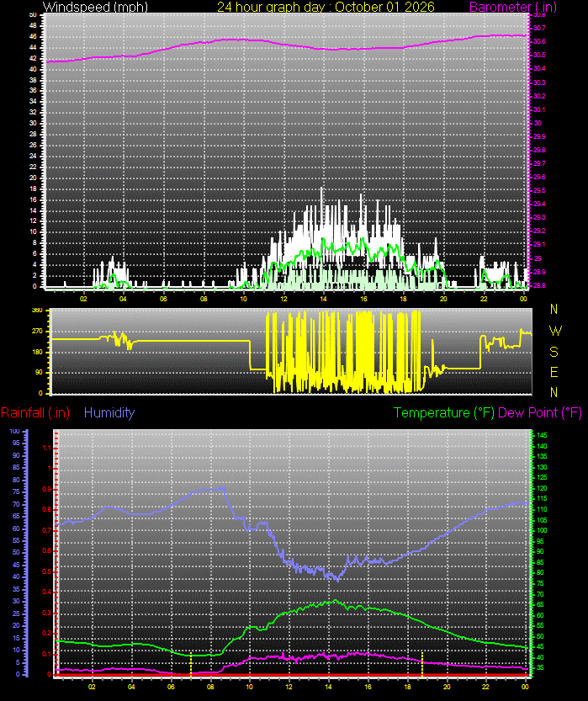Click the '30.5' barometer axis value

[x=539, y=55]
